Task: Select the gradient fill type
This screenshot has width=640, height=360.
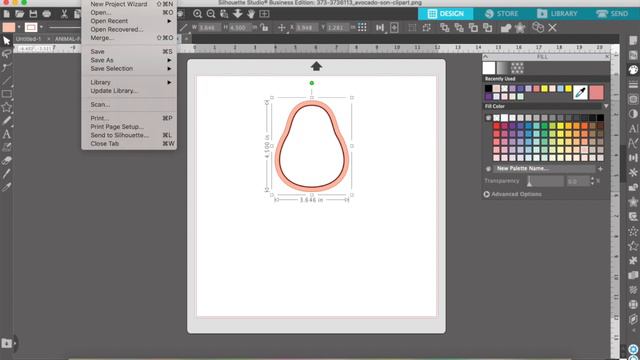Action: coord(503,68)
